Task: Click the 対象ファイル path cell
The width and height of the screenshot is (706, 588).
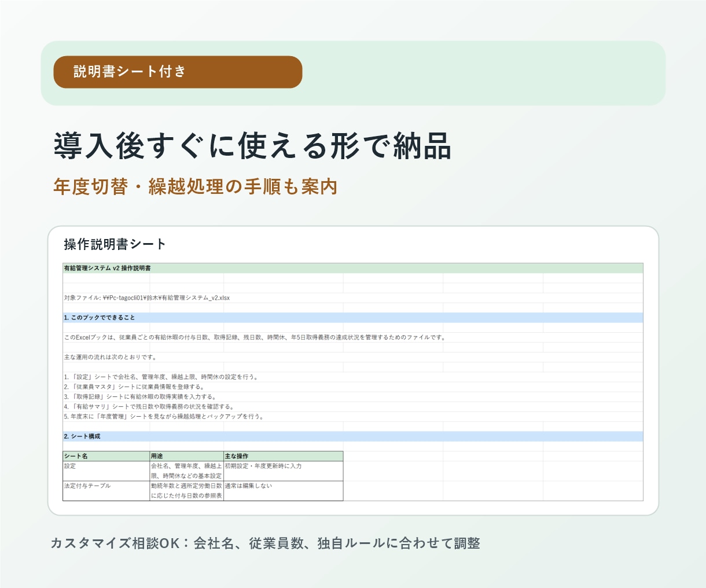Action: pos(147,298)
